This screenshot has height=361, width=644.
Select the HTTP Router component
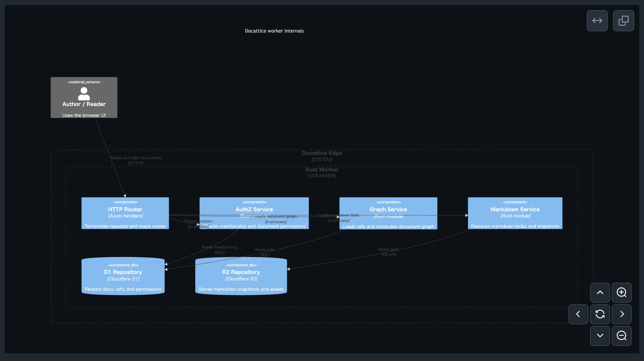(125, 213)
